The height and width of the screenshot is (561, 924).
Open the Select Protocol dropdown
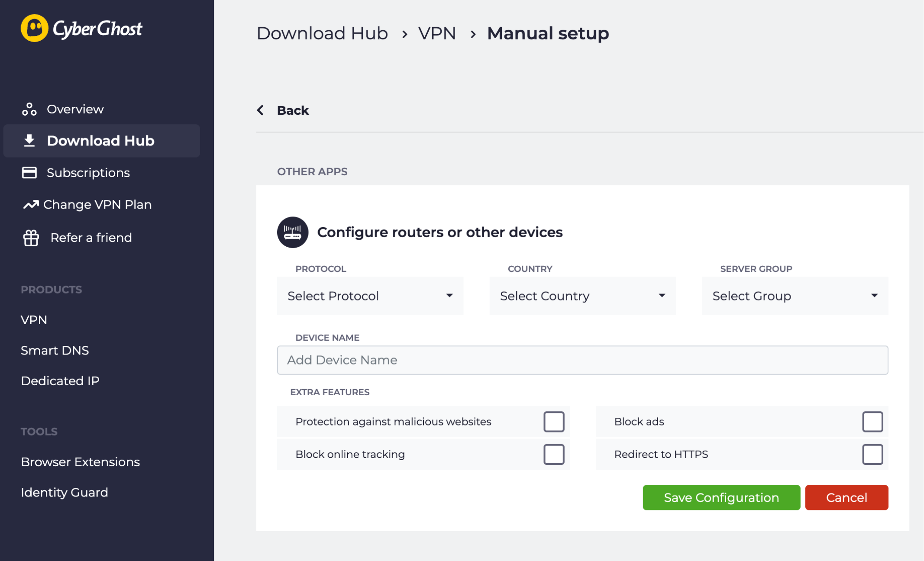click(x=370, y=296)
